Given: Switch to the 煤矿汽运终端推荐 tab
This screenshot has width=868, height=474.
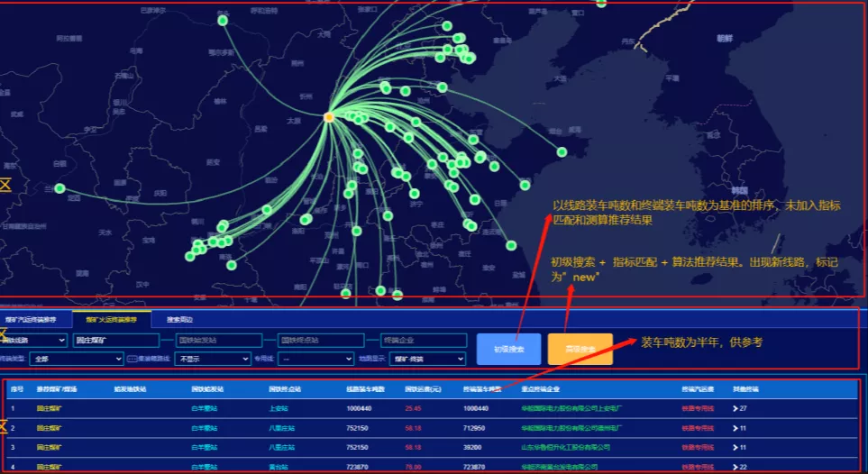Looking at the screenshot, I should point(31,320).
